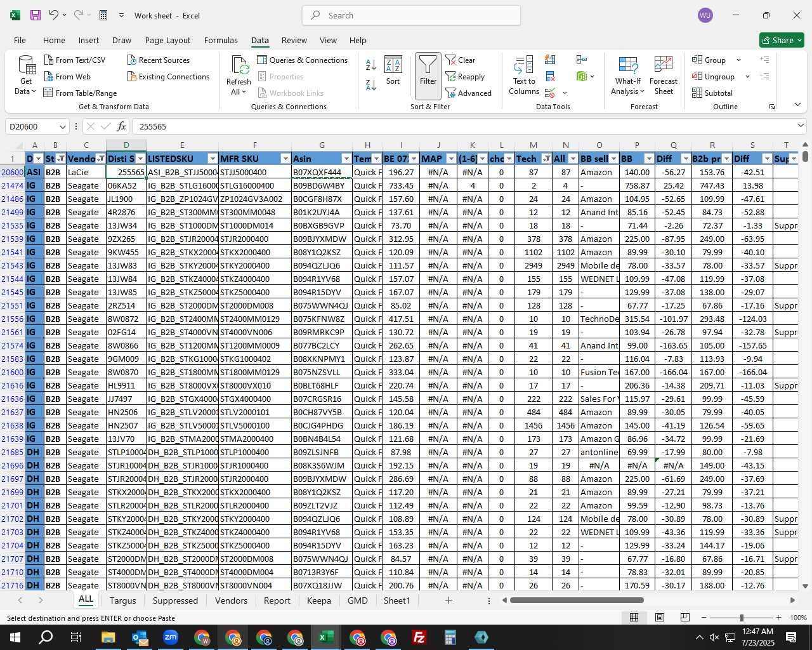Screen dimensions: 812x650
Task: Open Advanced filter options
Action: coord(469,93)
